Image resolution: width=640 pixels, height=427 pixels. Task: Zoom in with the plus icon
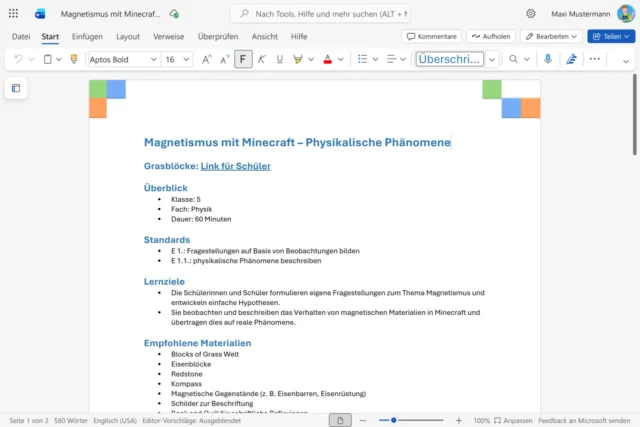459,420
